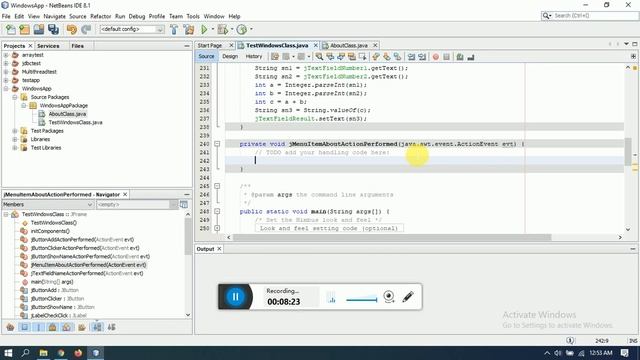Screen dimensions: 640x360
Task: Toggle Show Non-Public Members filter in Navigator
Action: click(x=53, y=327)
